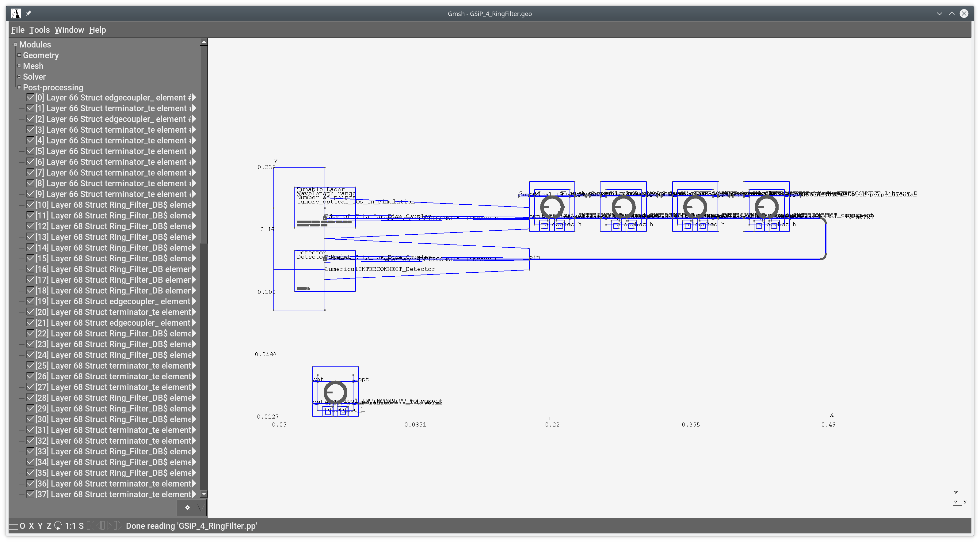The width and height of the screenshot is (980, 542).
Task: Toggle visibility of Layer 66 edgecoupler element [0]
Action: pos(30,97)
